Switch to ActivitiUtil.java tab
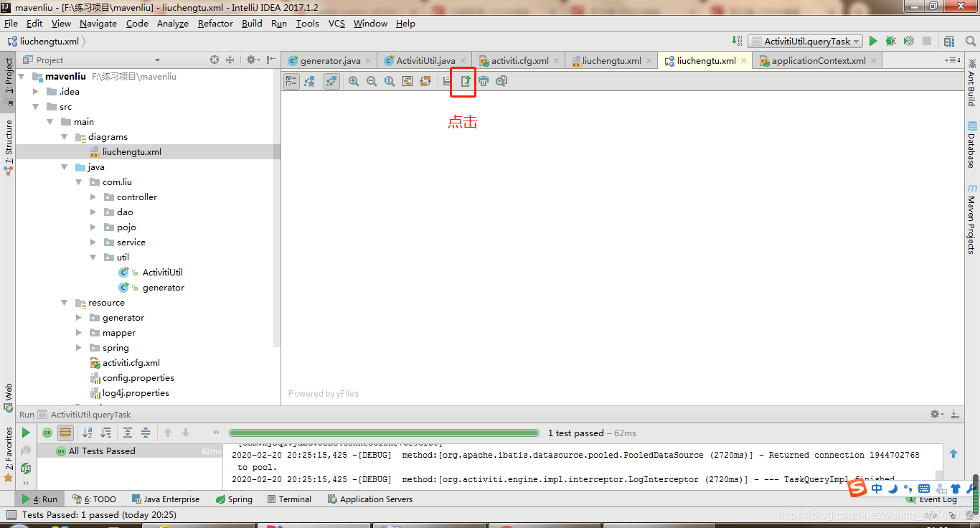The height and width of the screenshot is (528, 980). [x=425, y=60]
